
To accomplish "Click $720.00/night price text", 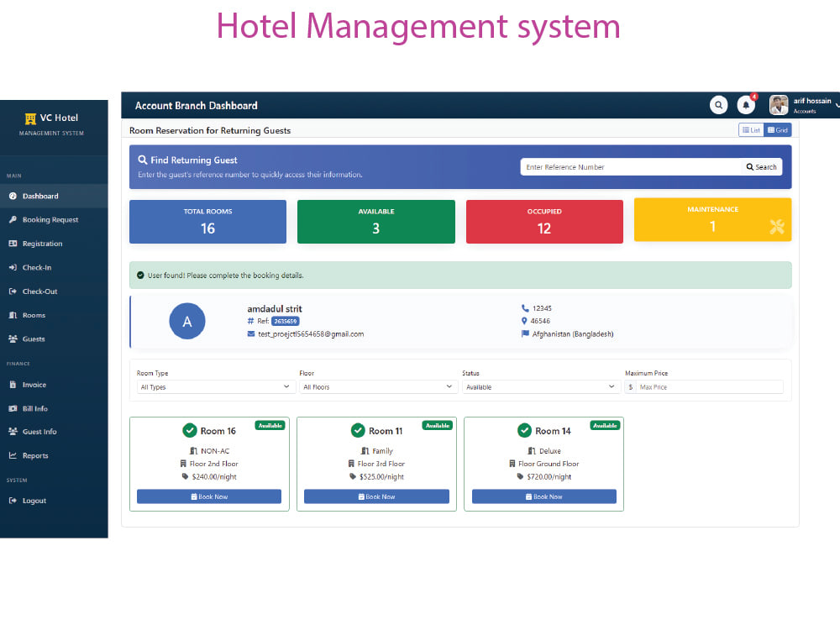I will [x=549, y=477].
